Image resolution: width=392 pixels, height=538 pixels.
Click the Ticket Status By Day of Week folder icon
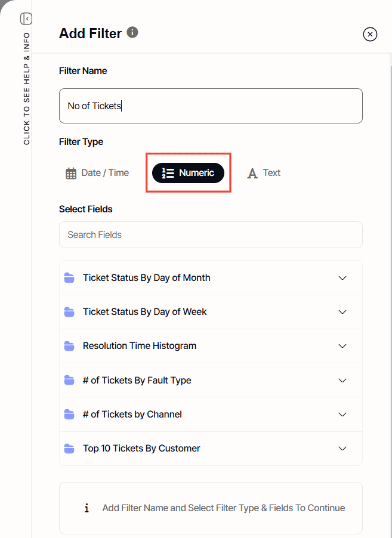pos(69,312)
